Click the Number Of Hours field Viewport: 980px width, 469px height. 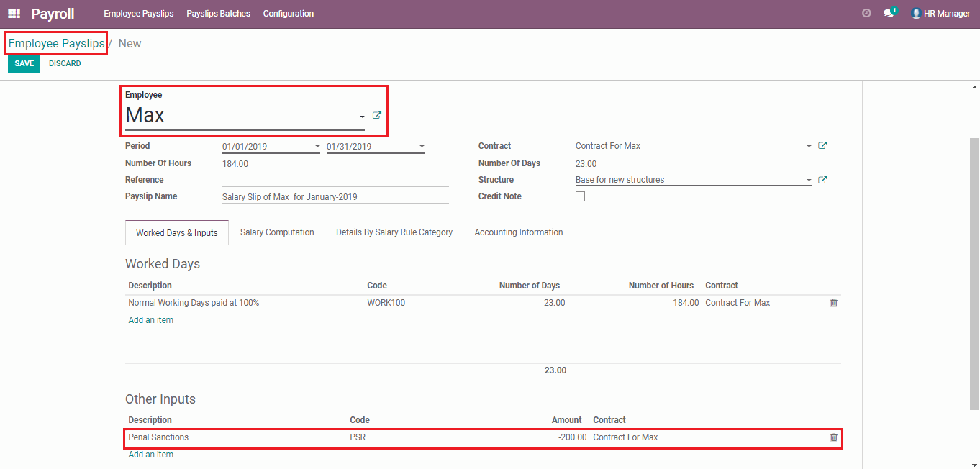coord(335,164)
